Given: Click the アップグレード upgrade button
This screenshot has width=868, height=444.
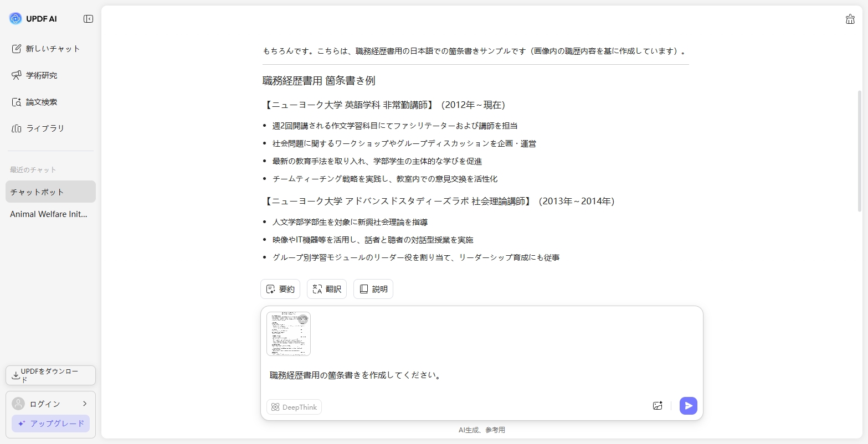Looking at the screenshot, I should 50,423.
